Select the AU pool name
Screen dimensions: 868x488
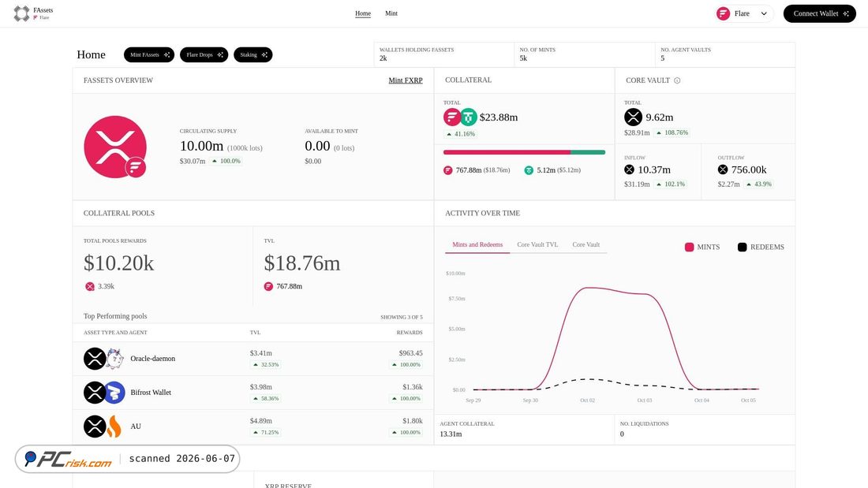tap(136, 427)
